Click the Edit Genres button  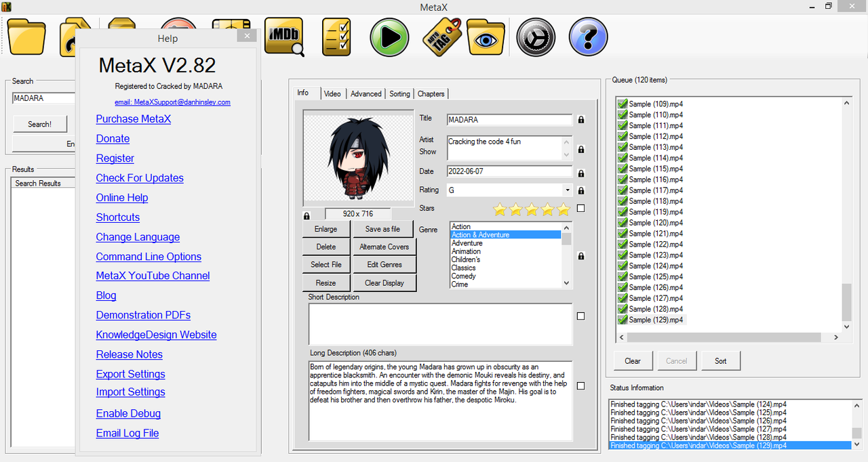tap(384, 265)
